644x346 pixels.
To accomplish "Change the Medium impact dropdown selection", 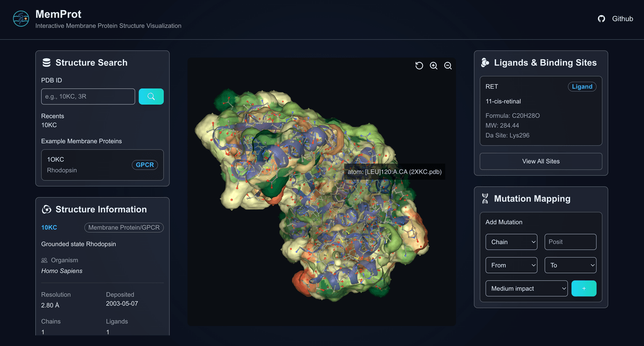I will point(526,288).
